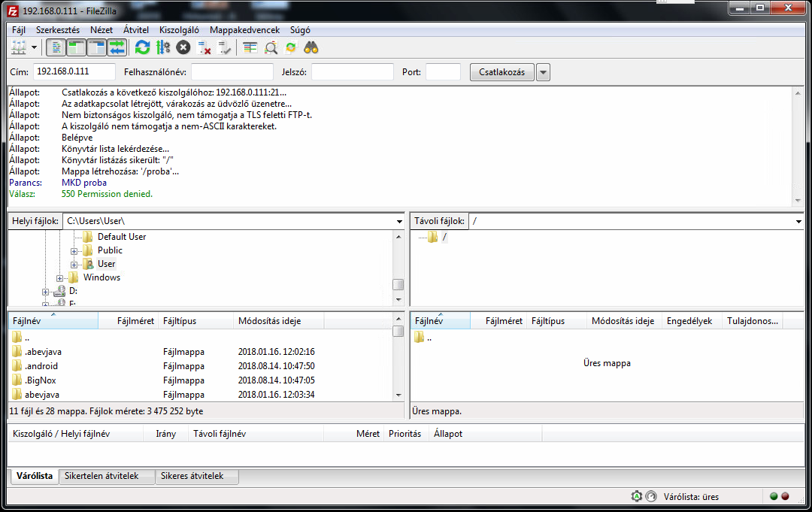Open the Helyi fájlok path dropdown

click(x=399, y=221)
